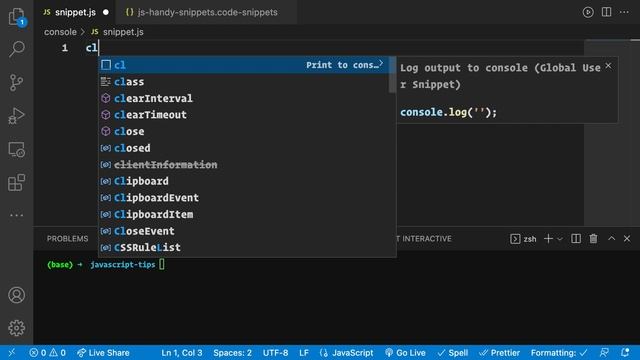This screenshot has width=640, height=360.
Task: Open the Search view
Action: click(x=17, y=49)
